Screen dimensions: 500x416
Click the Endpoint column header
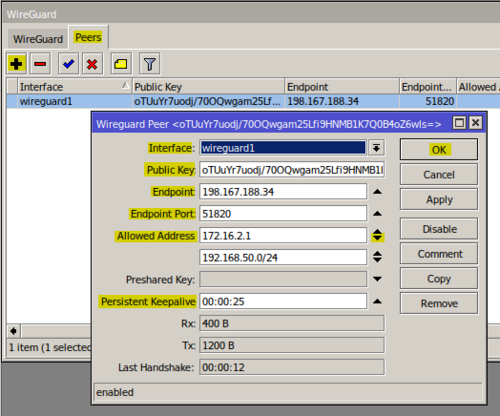click(342, 87)
